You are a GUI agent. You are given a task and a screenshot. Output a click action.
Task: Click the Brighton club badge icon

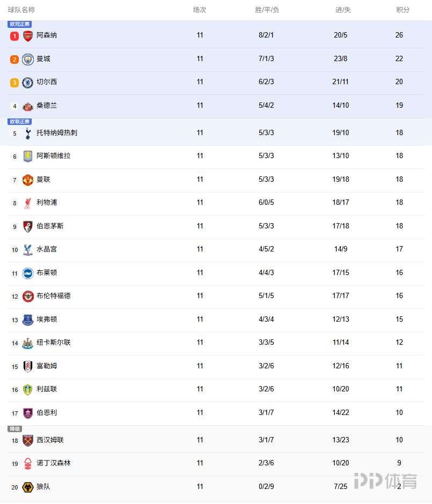pos(28,273)
